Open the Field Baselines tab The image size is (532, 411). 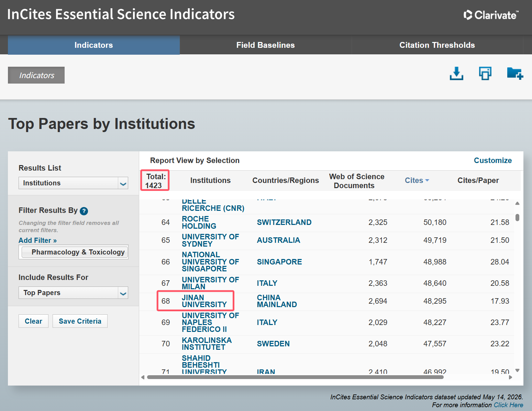point(266,45)
